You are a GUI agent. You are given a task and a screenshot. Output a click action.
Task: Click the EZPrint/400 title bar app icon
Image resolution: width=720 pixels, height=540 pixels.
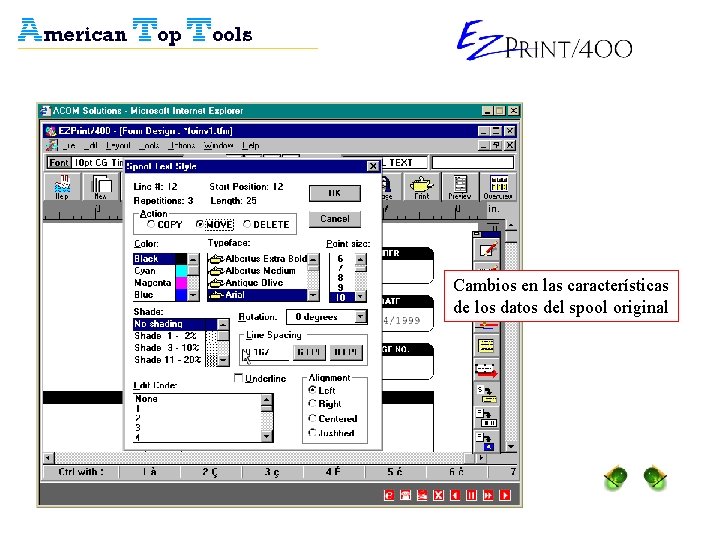click(x=51, y=131)
